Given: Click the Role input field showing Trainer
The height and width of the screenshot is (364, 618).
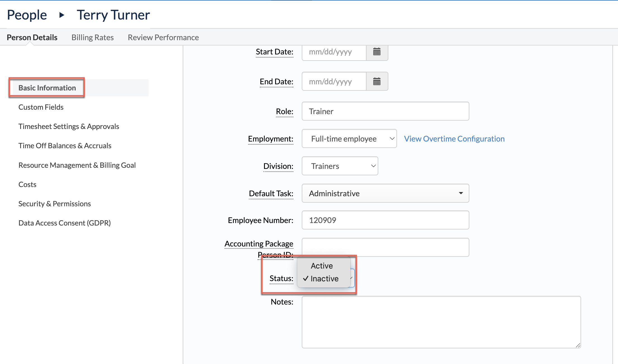Looking at the screenshot, I should (385, 111).
